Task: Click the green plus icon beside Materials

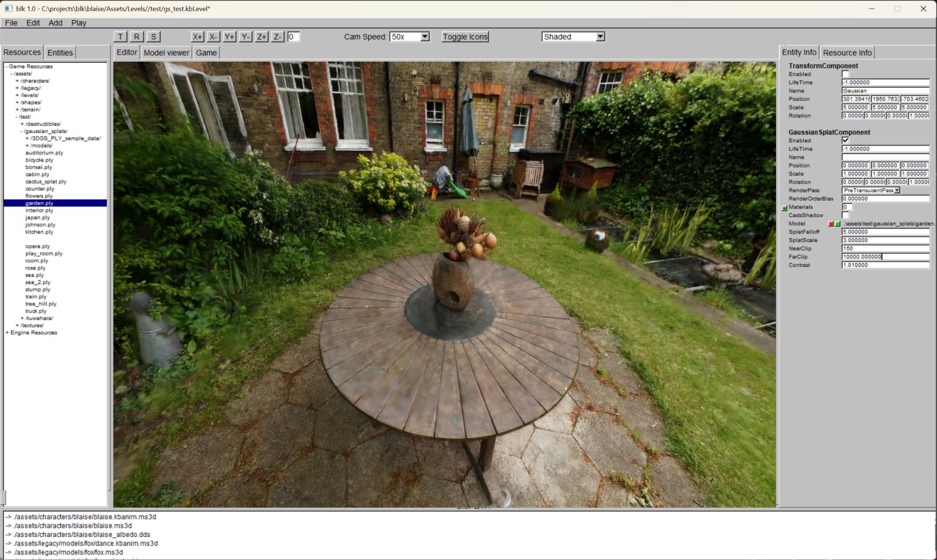Action: point(784,208)
